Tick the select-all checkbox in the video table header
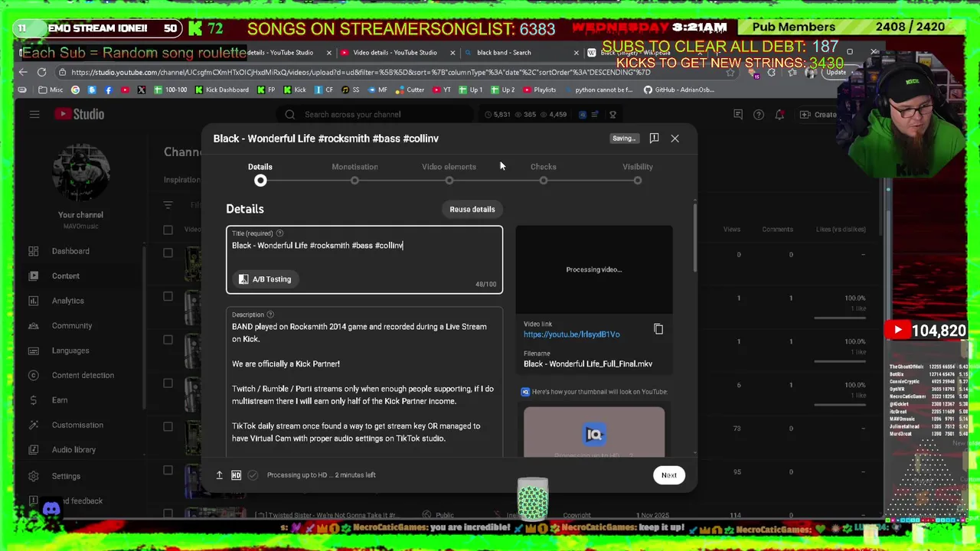The height and width of the screenshot is (551, 980). [168, 230]
